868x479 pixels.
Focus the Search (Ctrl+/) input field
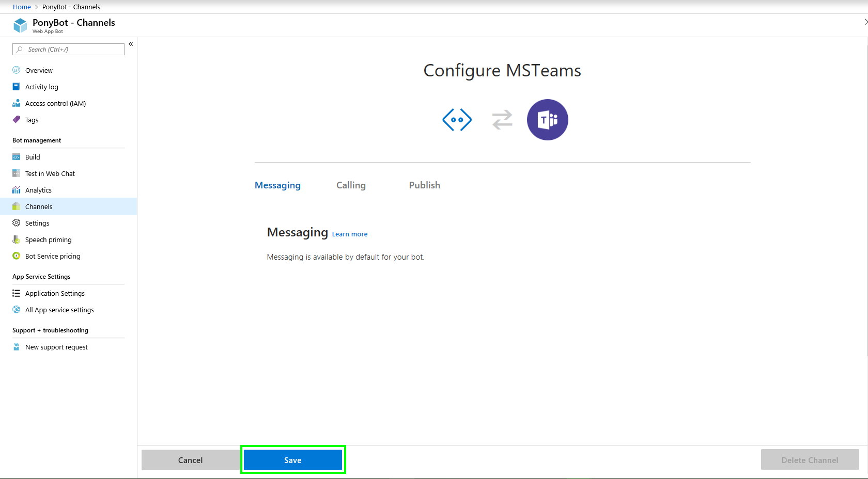coord(68,49)
